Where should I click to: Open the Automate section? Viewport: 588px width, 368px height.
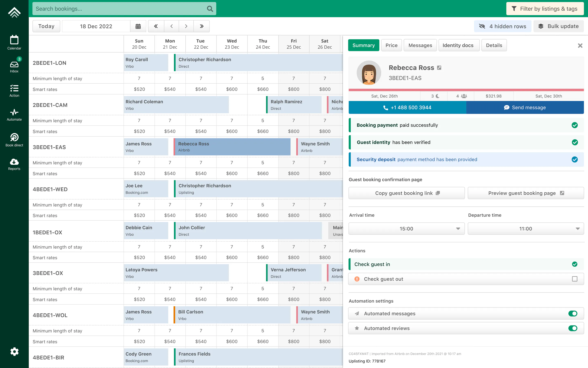click(x=14, y=115)
